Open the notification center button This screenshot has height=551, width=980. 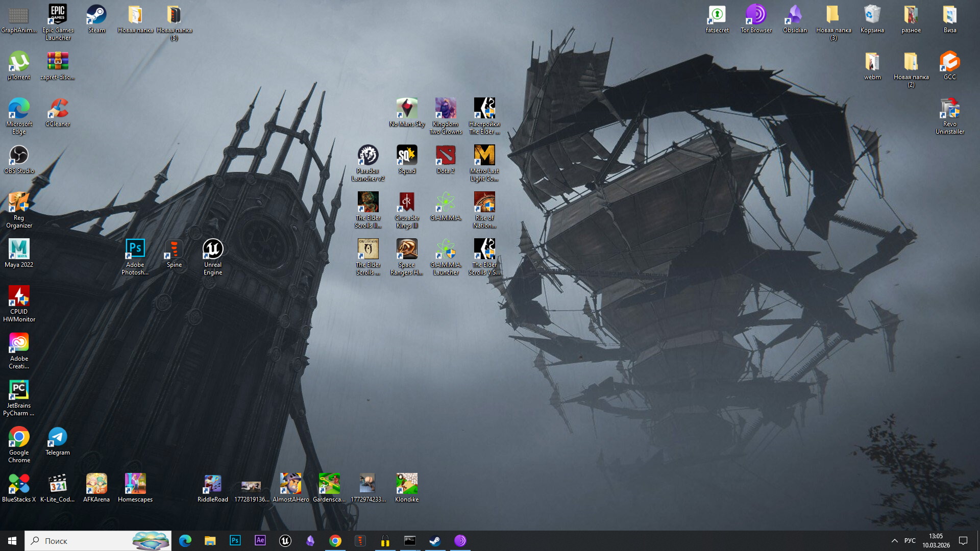[x=963, y=540]
